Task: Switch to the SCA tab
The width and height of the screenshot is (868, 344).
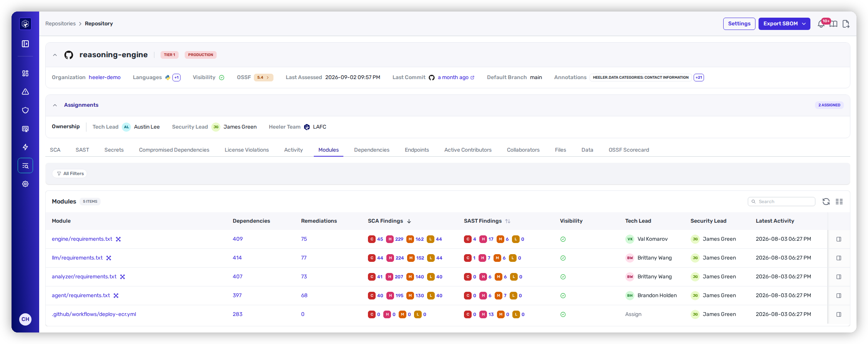Action: click(55, 150)
